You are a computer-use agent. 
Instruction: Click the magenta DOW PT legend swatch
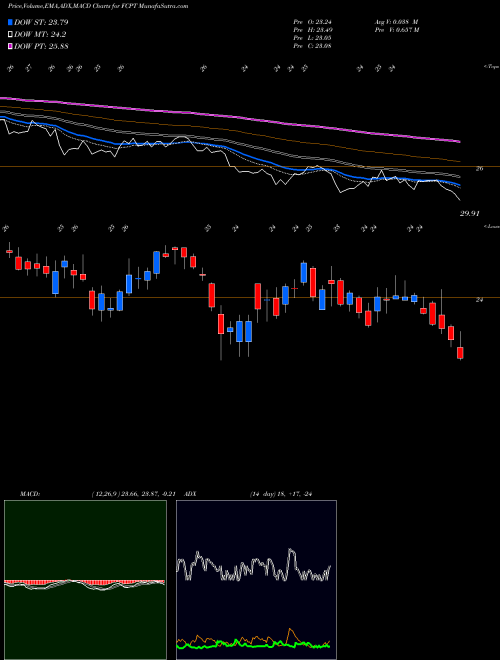[10, 46]
